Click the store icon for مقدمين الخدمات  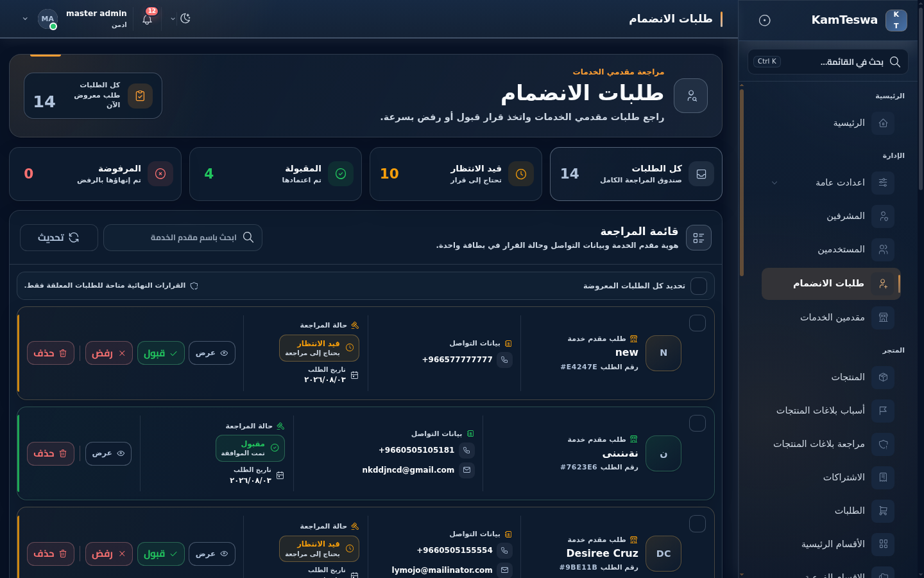coord(884,318)
